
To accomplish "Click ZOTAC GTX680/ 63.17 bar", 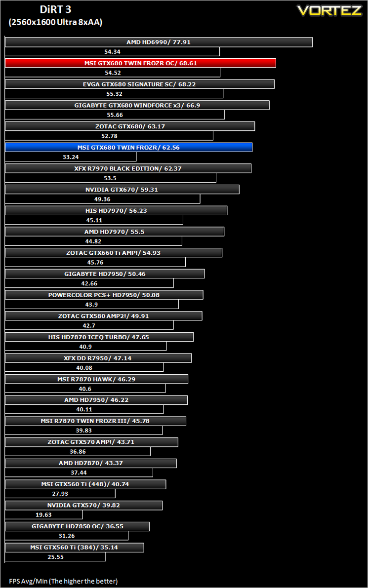I will (130, 126).
